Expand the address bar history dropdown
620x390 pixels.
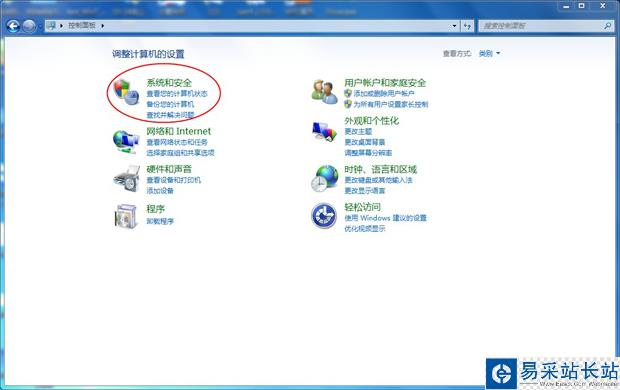[x=454, y=26]
